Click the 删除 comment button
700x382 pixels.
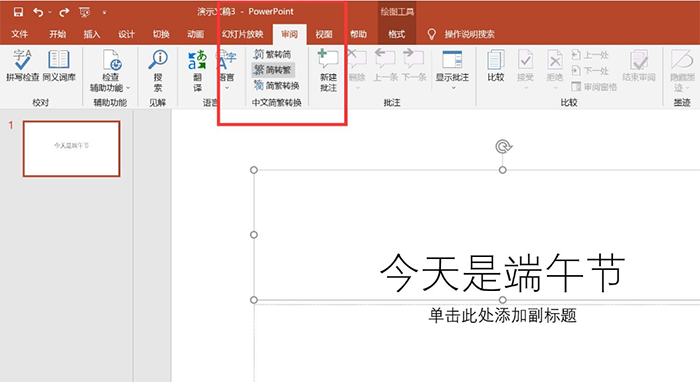(357, 65)
